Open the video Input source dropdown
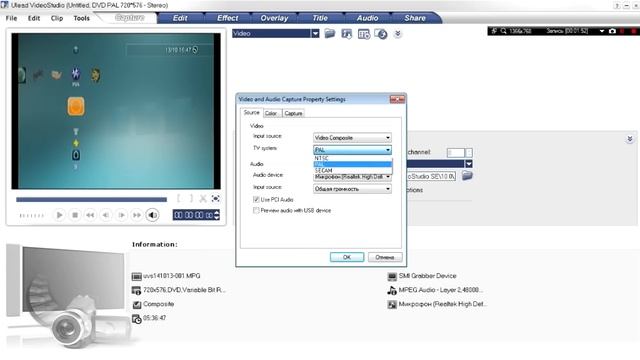 (x=352, y=138)
